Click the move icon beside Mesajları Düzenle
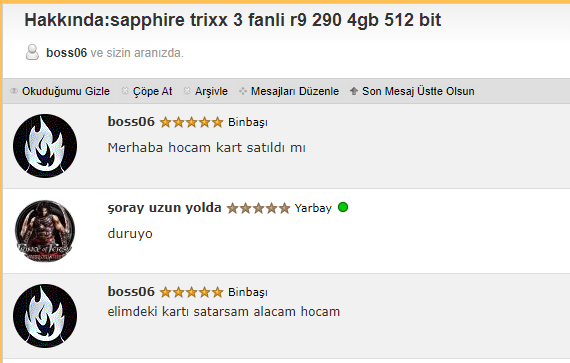570x363 pixels. (x=243, y=91)
